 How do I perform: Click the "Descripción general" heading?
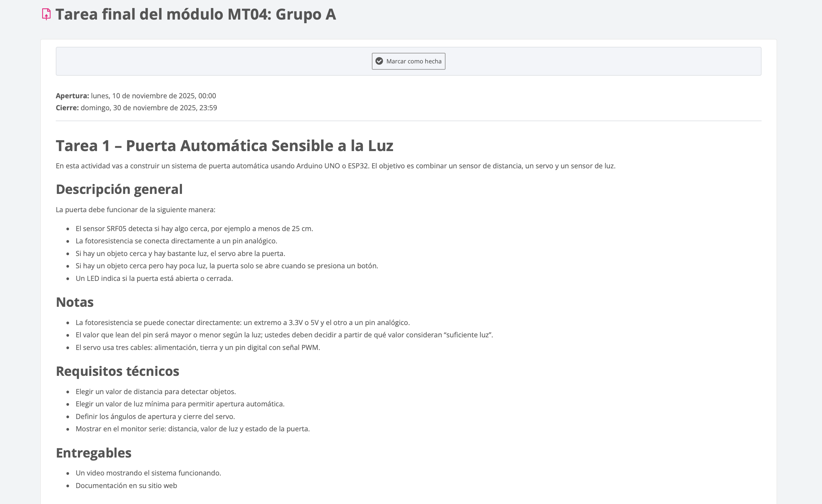[x=119, y=189]
